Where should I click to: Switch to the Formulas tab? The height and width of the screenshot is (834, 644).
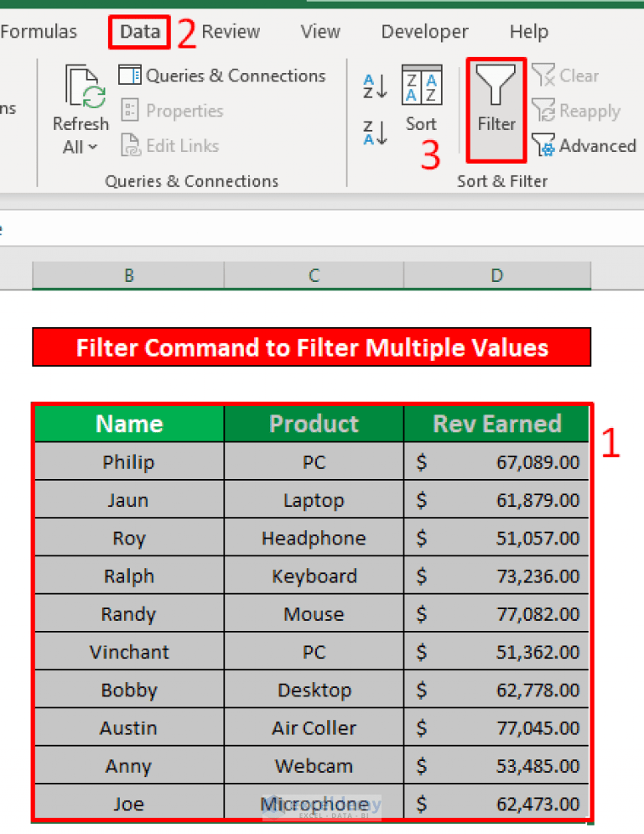click(39, 32)
